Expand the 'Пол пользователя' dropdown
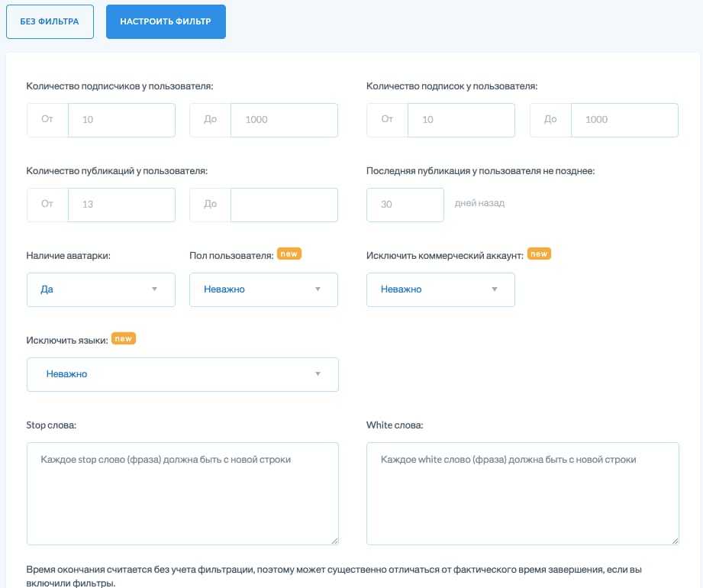The height and width of the screenshot is (588, 703). coord(263,289)
